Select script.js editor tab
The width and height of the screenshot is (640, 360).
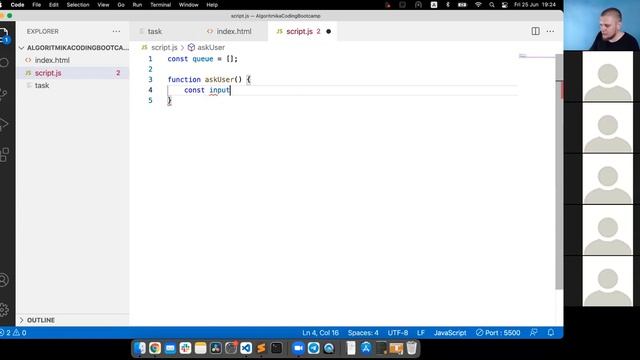pos(302,31)
